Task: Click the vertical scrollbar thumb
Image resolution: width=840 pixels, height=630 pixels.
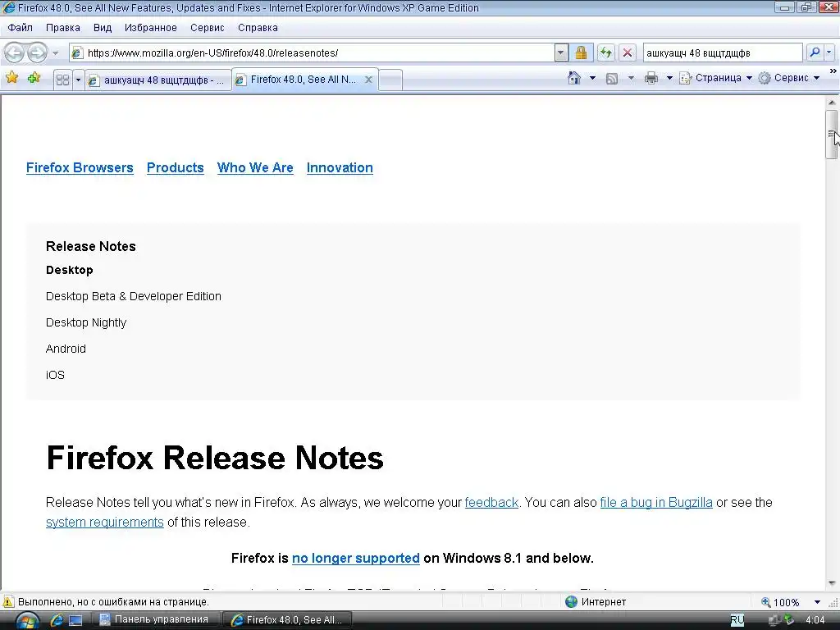Action: pyautogui.click(x=832, y=134)
